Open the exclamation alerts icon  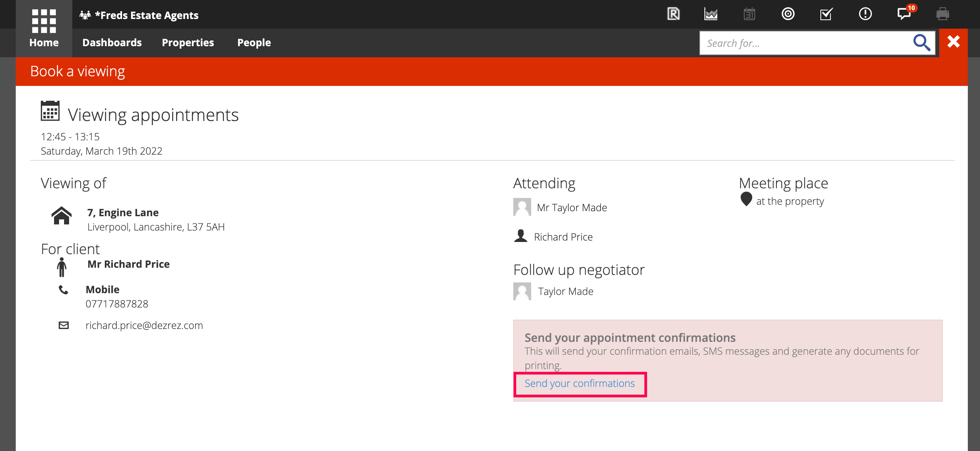[865, 14]
